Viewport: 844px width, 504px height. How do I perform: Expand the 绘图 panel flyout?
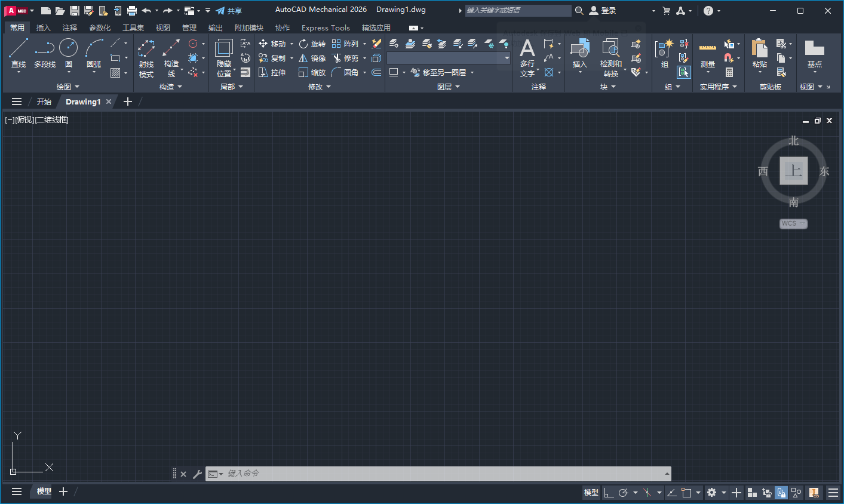[x=67, y=87]
